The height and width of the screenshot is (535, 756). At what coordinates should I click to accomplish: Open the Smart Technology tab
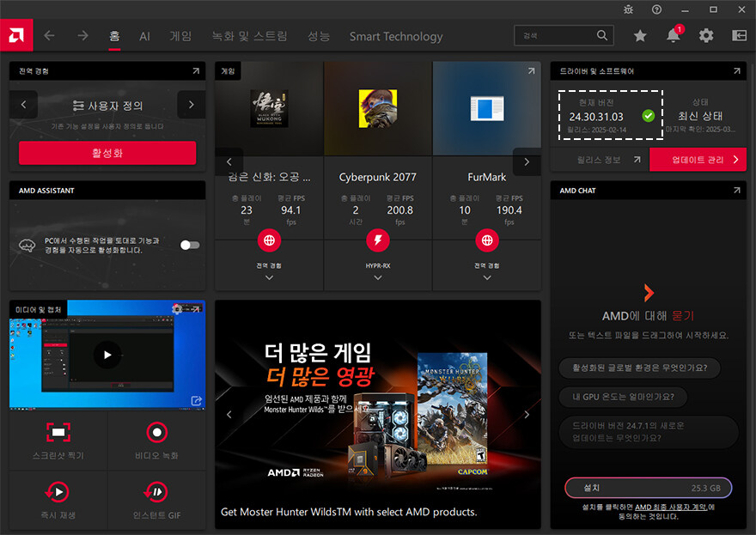[395, 36]
